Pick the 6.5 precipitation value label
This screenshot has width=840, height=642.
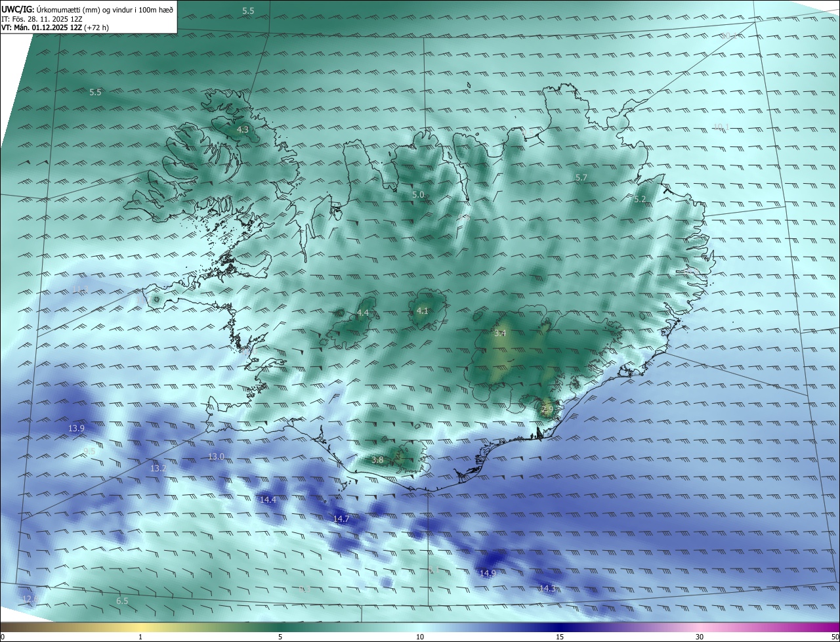click(122, 601)
